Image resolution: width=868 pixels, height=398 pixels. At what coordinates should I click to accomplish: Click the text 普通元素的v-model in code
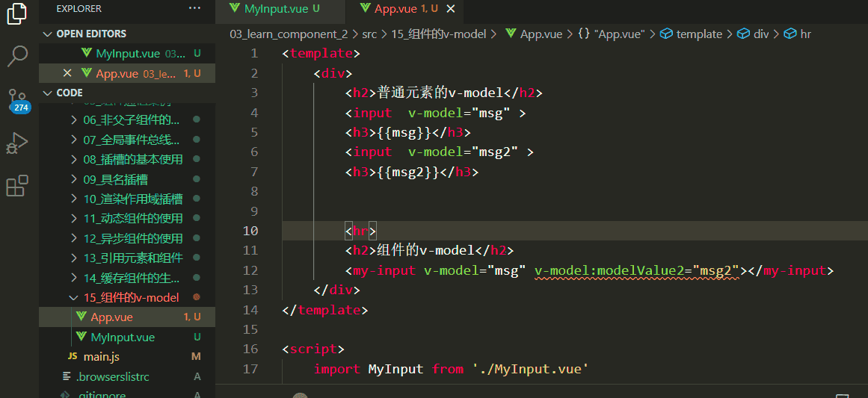tap(439, 93)
